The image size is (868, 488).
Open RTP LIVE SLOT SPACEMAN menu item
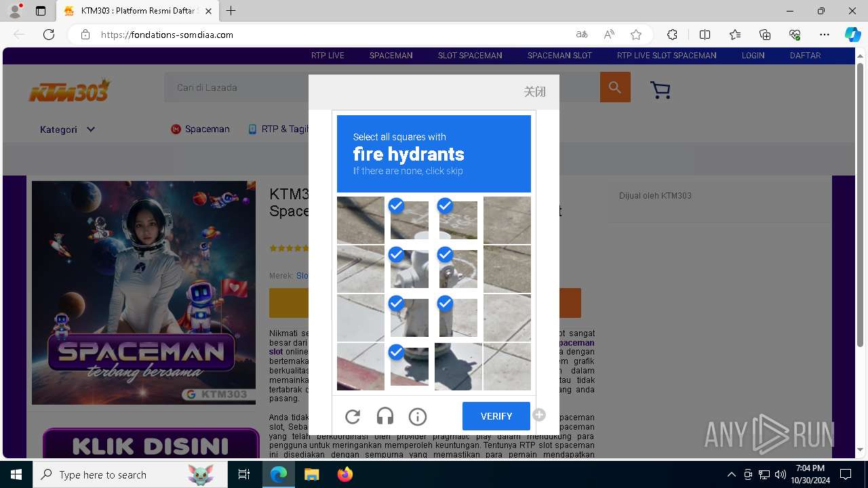(x=667, y=56)
